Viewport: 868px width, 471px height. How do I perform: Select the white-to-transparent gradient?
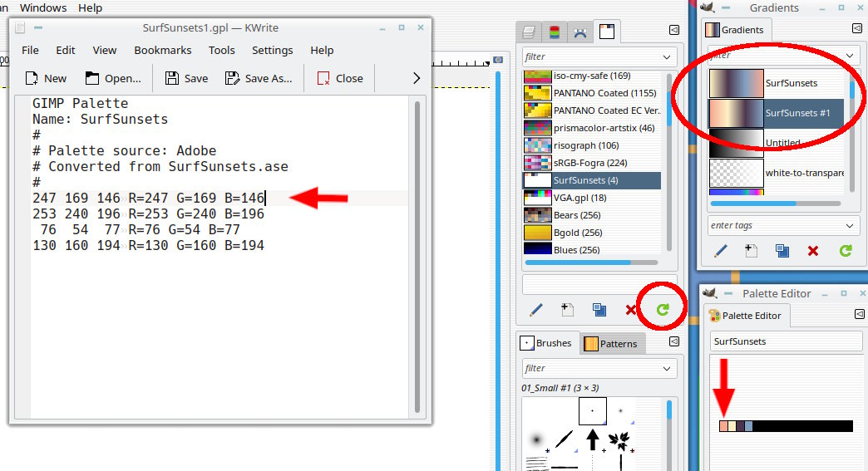click(x=776, y=173)
